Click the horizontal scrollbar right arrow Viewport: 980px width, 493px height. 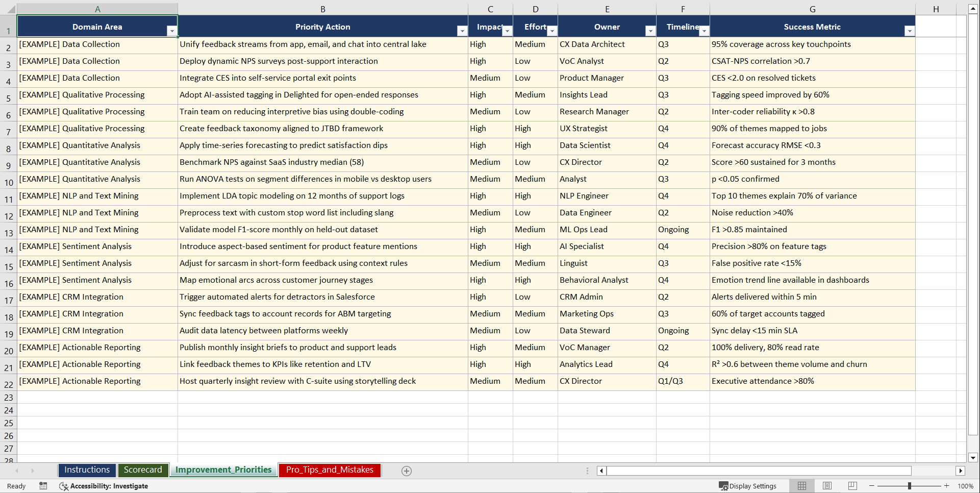[x=961, y=471]
